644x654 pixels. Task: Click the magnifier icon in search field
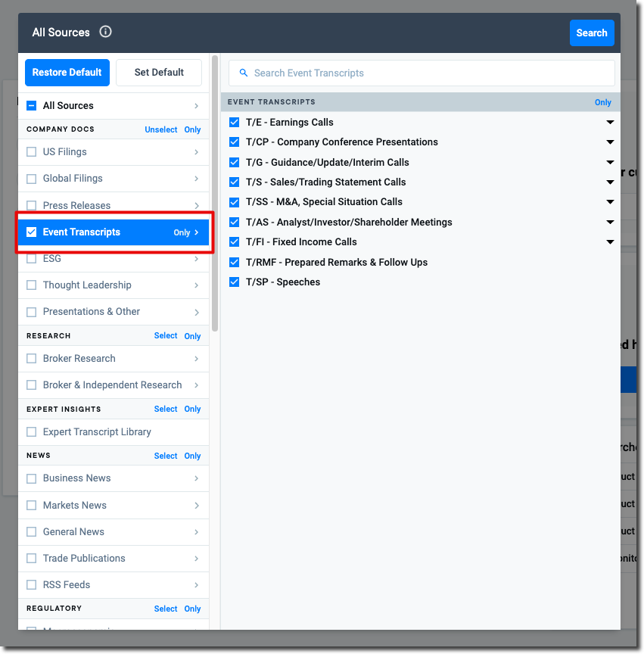tap(244, 73)
